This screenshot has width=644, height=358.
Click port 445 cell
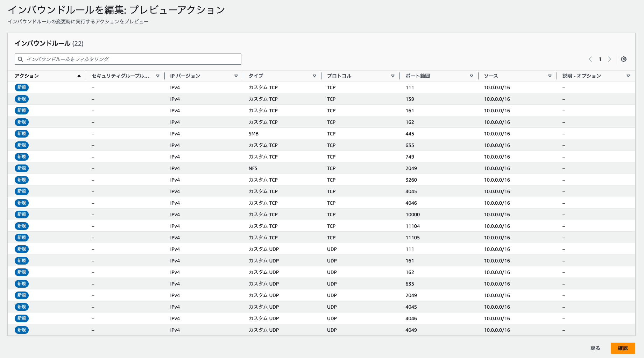tap(410, 134)
